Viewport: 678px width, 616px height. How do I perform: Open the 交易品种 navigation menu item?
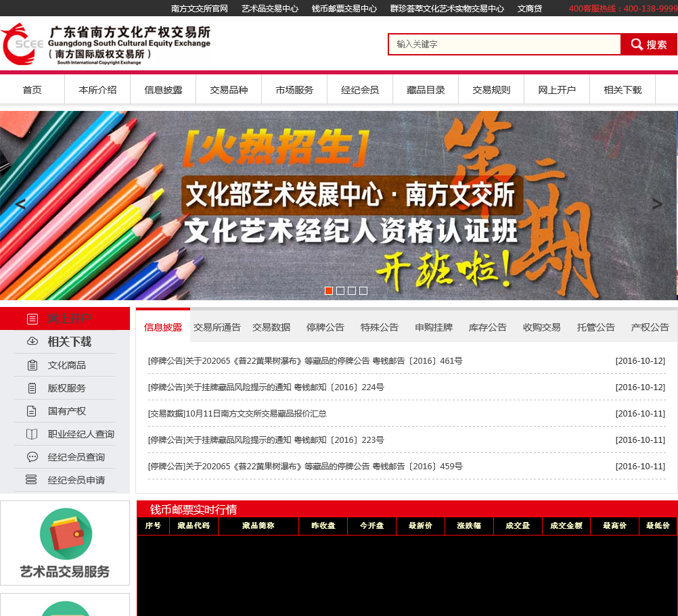(x=229, y=90)
